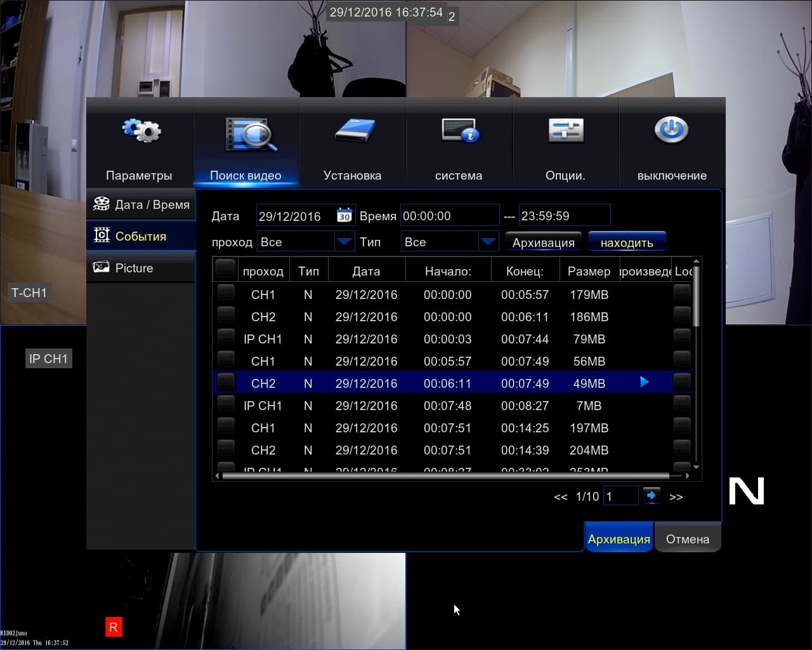Click the Дата column header
This screenshot has width=812, height=650.
[x=366, y=271]
